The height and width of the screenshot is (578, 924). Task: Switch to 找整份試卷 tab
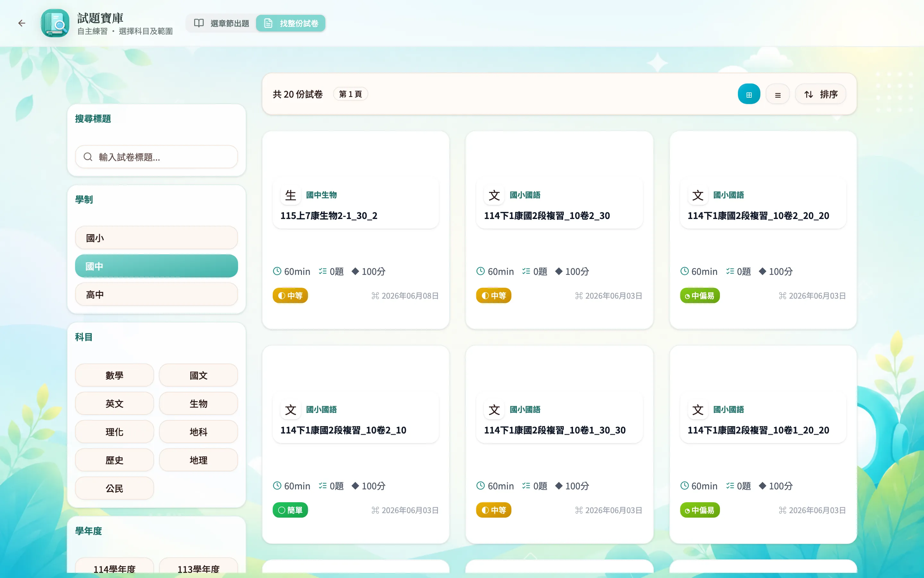tap(291, 23)
